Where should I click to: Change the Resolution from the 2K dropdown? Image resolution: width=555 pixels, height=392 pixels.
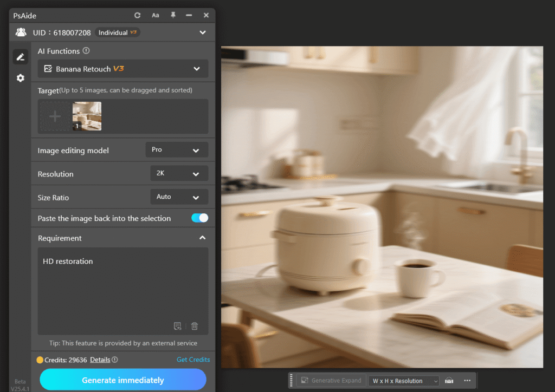[x=179, y=173]
